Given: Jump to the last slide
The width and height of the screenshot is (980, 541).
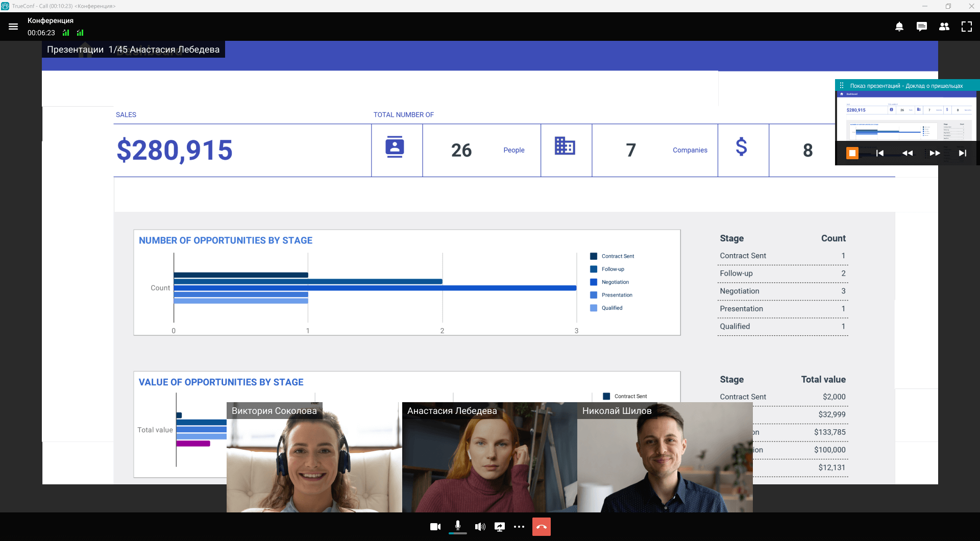Looking at the screenshot, I should coord(962,153).
